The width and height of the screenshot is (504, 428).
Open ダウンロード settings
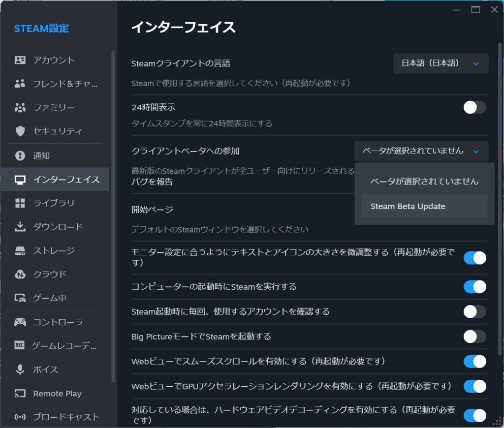pos(55,227)
